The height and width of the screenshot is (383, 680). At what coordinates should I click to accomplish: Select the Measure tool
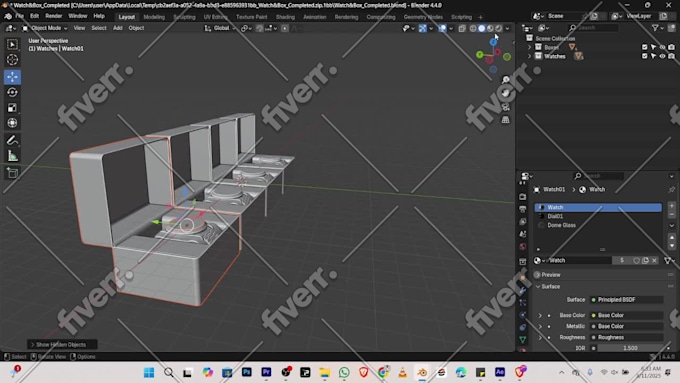(12, 156)
